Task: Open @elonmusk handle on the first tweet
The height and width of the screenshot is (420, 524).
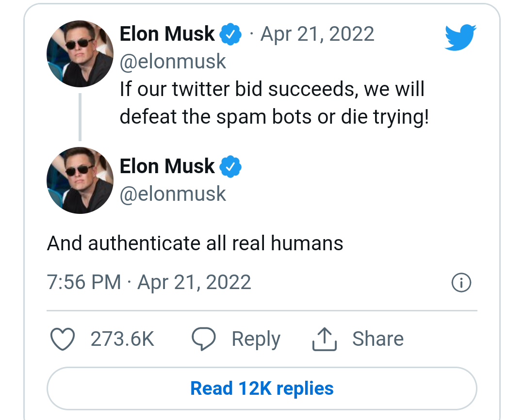Action: tap(173, 61)
